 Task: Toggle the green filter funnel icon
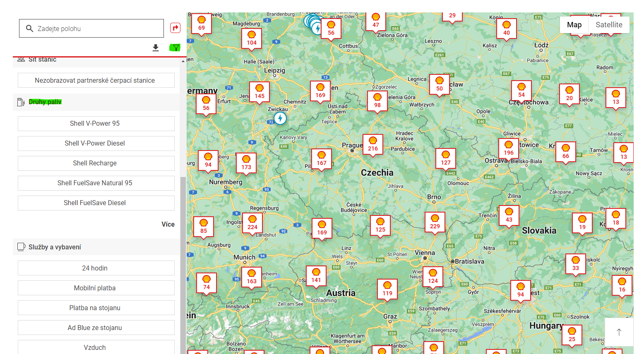click(175, 48)
